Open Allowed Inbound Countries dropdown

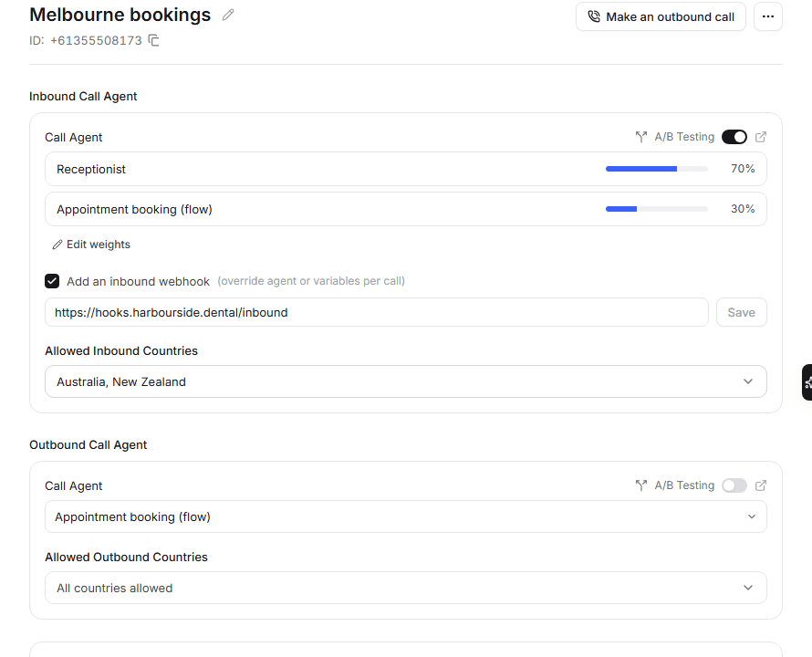(405, 381)
